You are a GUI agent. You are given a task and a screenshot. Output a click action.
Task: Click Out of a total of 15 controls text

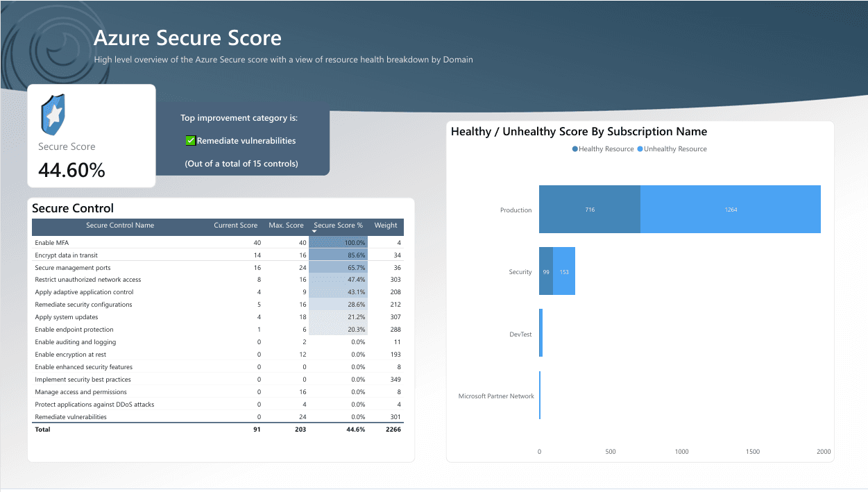241,164
